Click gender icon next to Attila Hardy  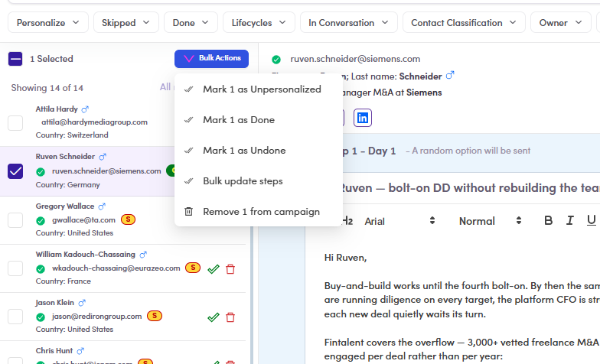coord(85,109)
